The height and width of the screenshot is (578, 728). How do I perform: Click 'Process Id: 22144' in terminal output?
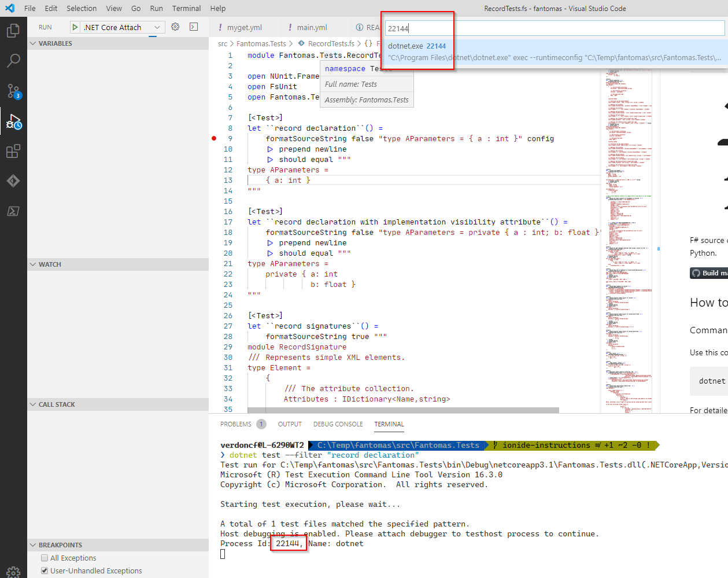[x=261, y=544]
